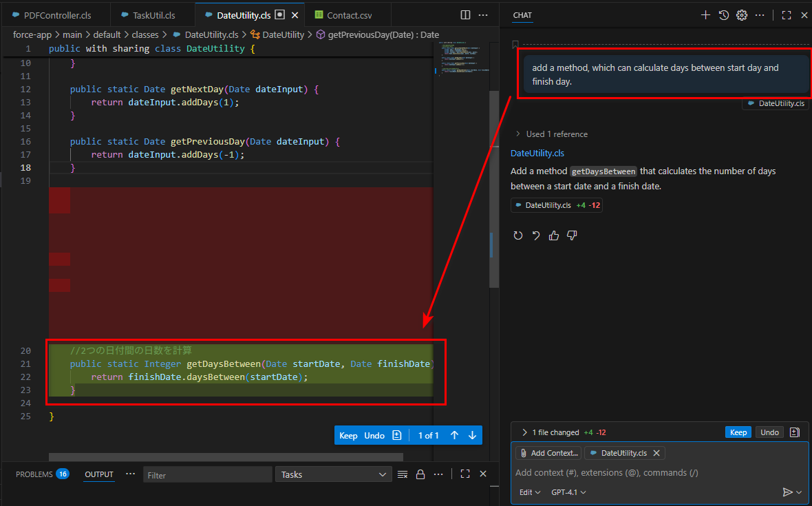Open the PROBLEMS panel tab
The height and width of the screenshot is (506, 812).
[34, 474]
